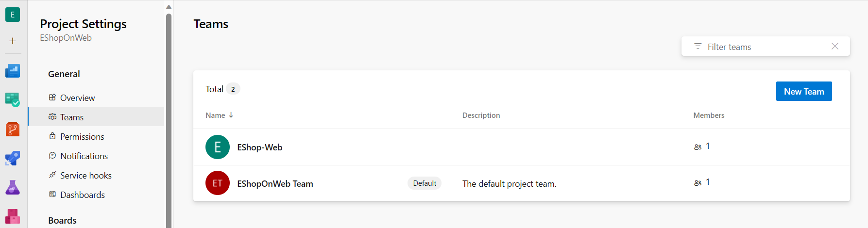Click the EShop-Web team avatar

(218, 147)
